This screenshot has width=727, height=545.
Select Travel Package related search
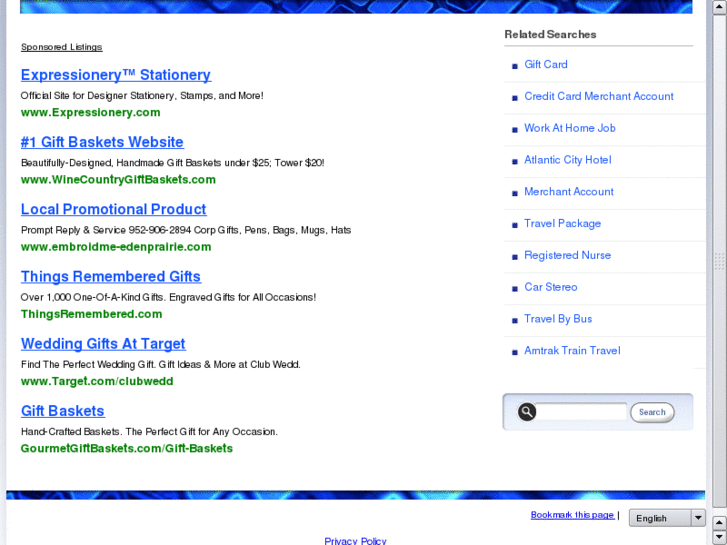562,224
